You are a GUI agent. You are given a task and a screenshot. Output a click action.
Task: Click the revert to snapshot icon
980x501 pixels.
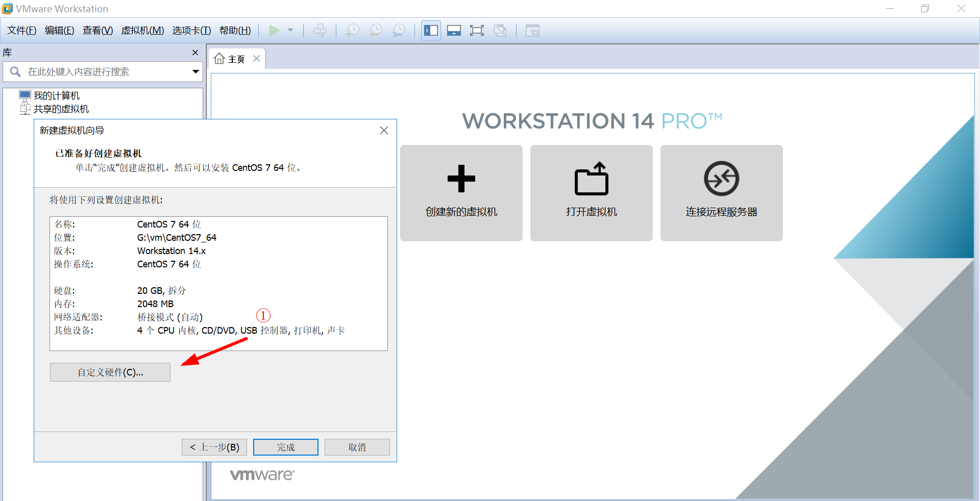[376, 31]
